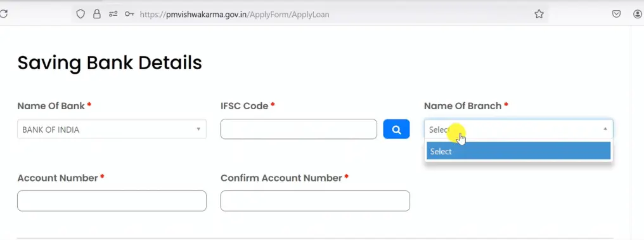644x240 pixels.
Task: Save the page to Pocket
Action: (x=616, y=14)
